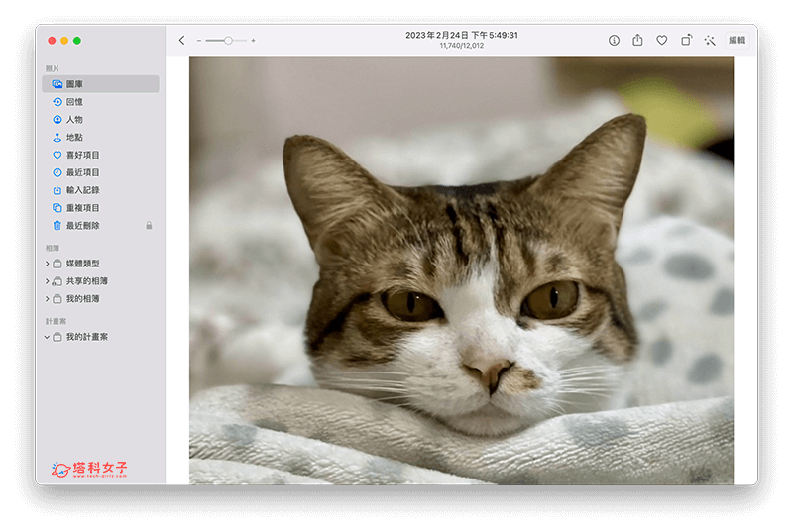Apply auto enhance magic wand
The image size is (793, 532).
[x=710, y=40]
